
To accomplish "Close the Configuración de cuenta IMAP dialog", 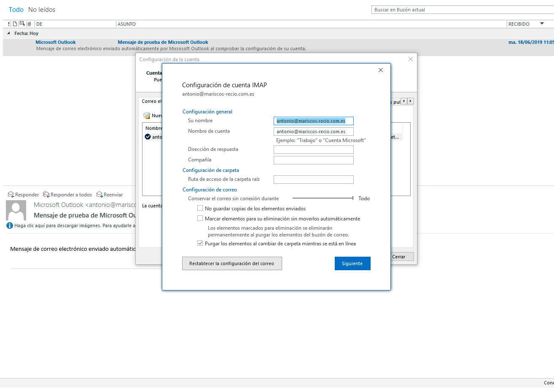I will click(381, 70).
